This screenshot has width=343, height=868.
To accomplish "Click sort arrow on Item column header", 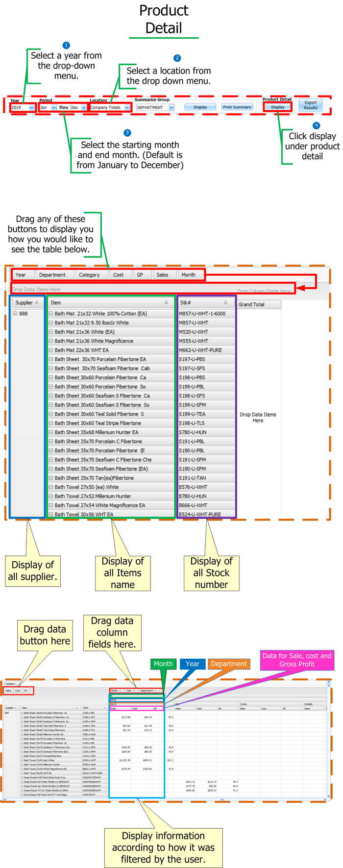I will pos(166,302).
